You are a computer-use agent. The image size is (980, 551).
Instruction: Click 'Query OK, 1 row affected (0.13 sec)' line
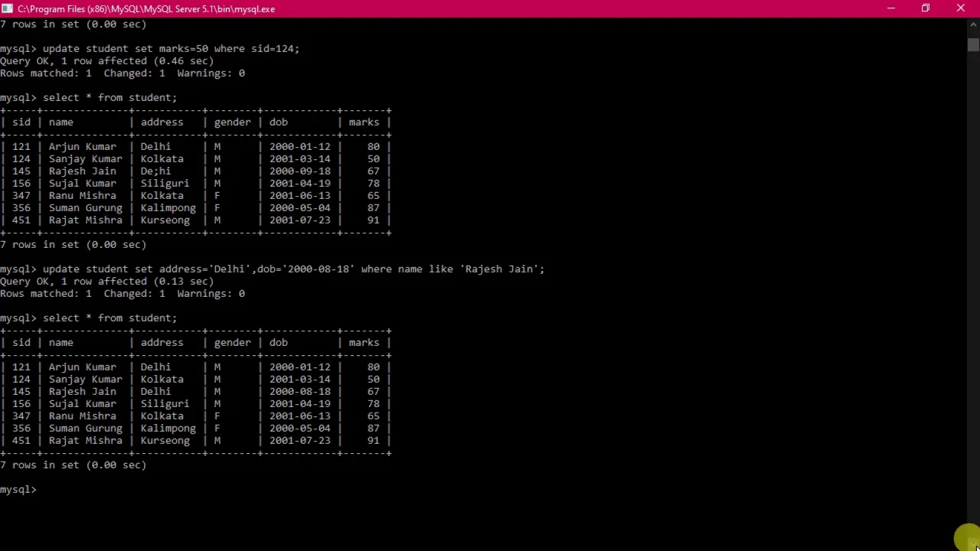pos(107,282)
